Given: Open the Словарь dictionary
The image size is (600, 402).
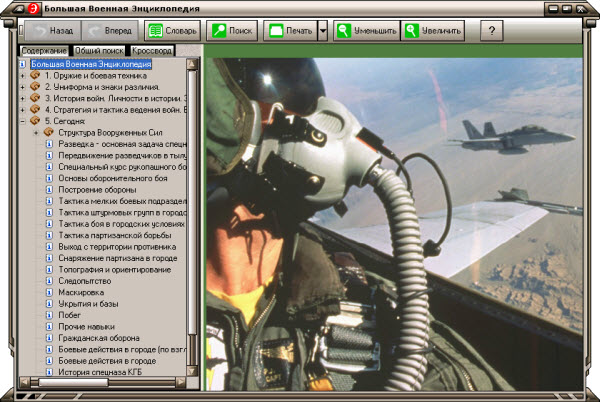Looking at the screenshot, I should tap(171, 31).
